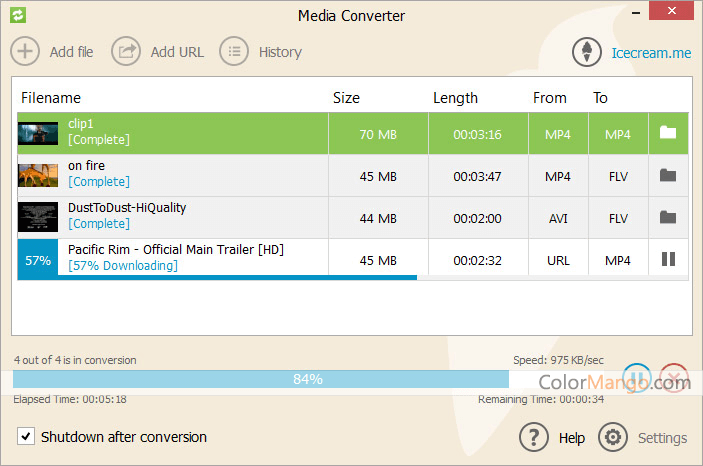Click the Icecream.me logo icon
This screenshot has width=703, height=466.
[x=587, y=53]
